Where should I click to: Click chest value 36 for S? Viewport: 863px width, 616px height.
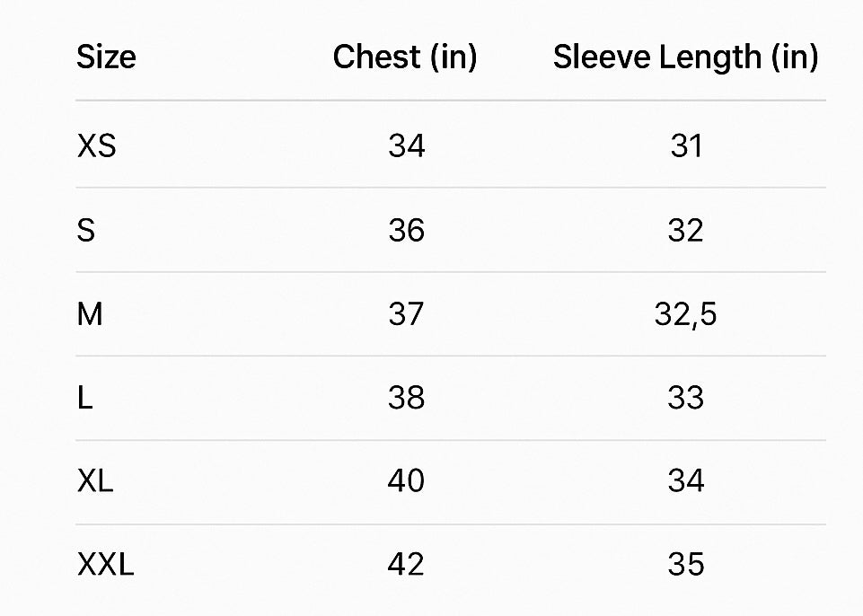406,230
